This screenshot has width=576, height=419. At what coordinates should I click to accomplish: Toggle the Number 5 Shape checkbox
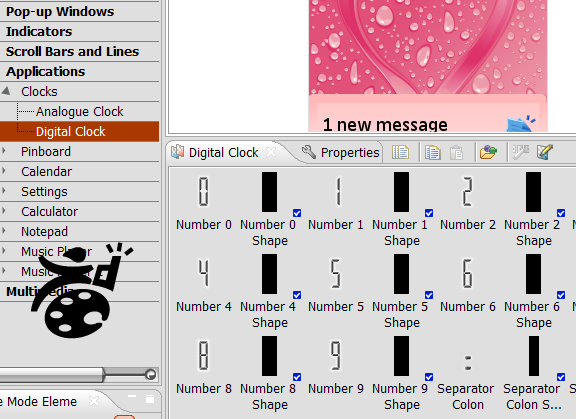click(x=429, y=295)
